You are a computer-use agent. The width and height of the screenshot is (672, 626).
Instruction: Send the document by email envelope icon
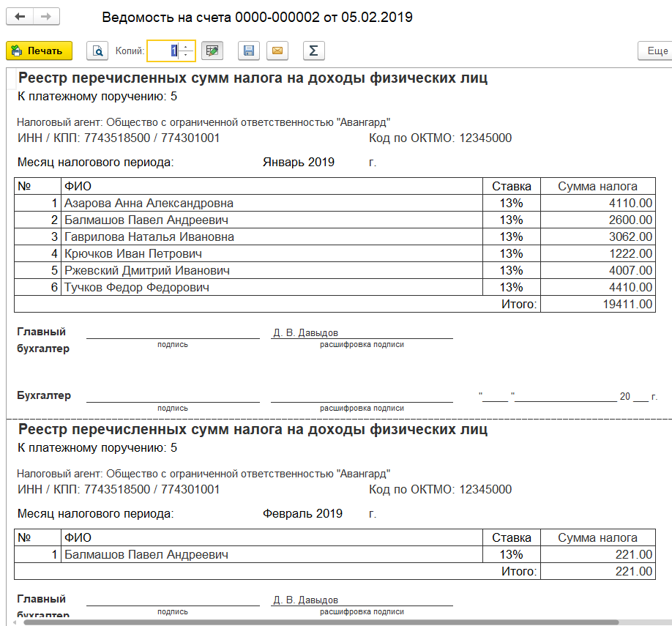(x=277, y=51)
